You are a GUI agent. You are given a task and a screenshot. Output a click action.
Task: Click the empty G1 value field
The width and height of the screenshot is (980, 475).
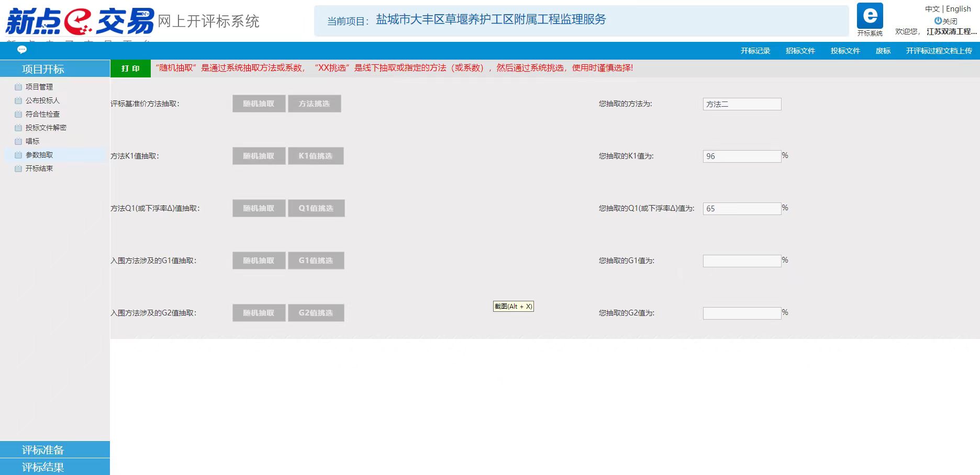click(741, 261)
